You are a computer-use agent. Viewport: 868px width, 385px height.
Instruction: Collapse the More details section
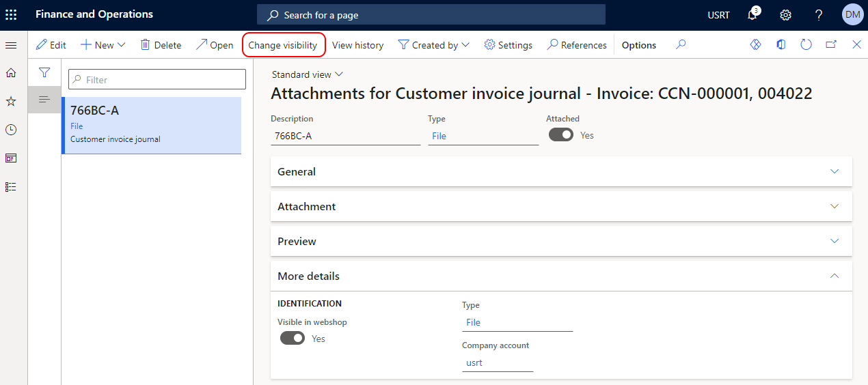pyautogui.click(x=561, y=276)
